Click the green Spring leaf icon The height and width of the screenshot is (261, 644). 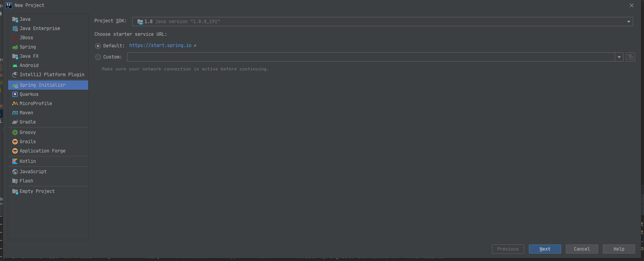coord(15,47)
